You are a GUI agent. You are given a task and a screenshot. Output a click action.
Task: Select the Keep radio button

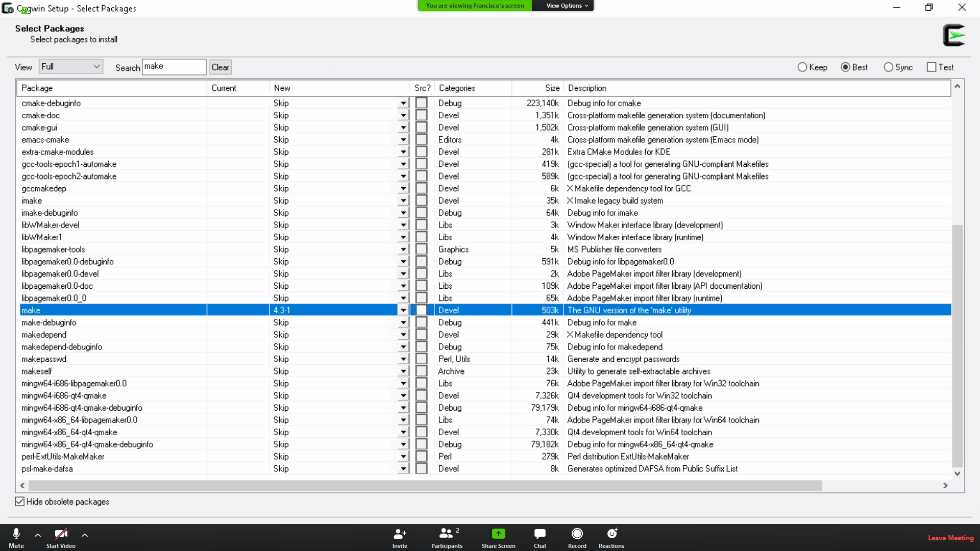click(802, 67)
